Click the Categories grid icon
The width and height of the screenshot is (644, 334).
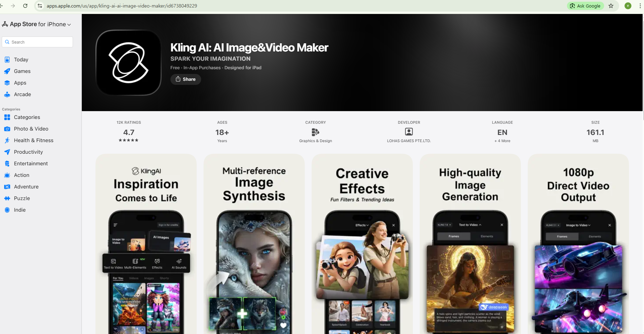click(x=7, y=117)
